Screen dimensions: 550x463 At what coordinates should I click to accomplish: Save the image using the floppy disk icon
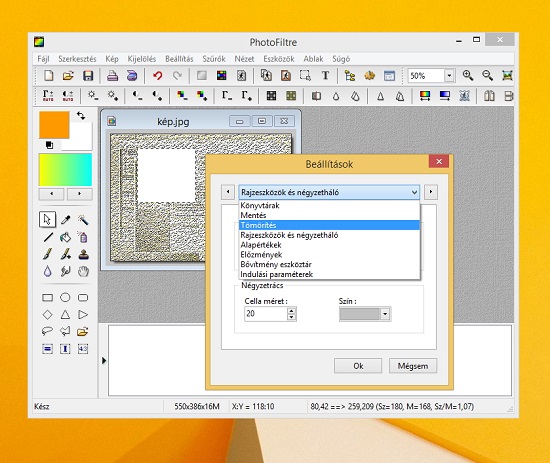pos(88,75)
